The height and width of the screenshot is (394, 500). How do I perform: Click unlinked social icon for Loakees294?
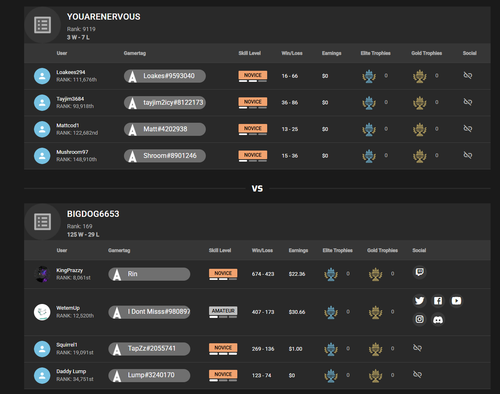pyautogui.click(x=468, y=75)
